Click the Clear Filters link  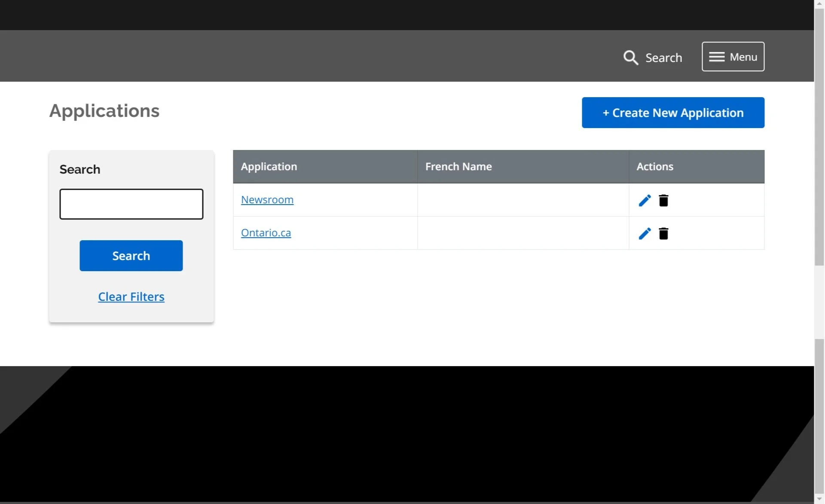131,296
